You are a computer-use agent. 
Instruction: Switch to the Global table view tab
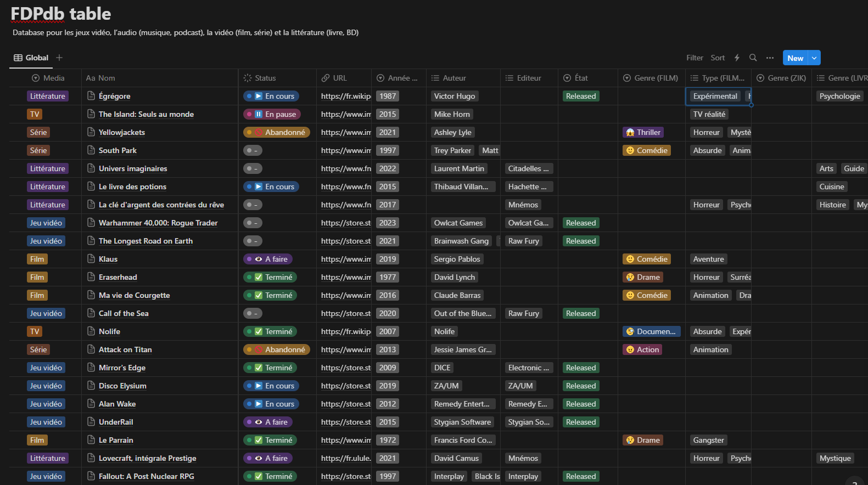(31, 58)
